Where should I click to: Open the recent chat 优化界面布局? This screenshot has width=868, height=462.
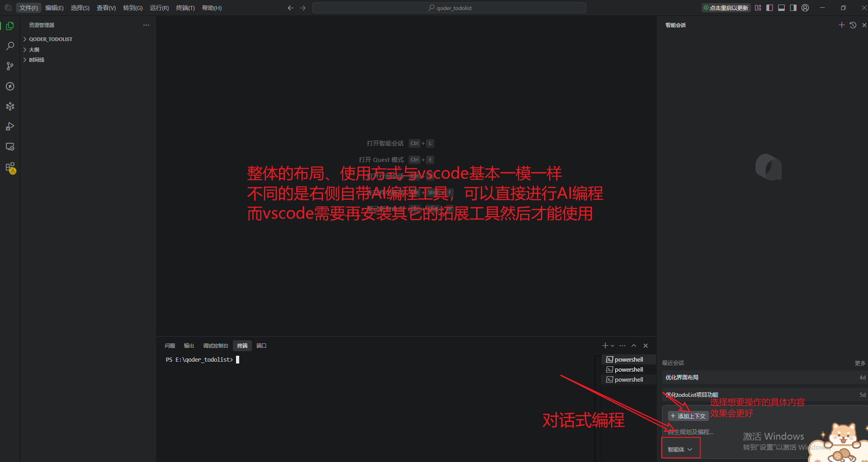[765, 378]
